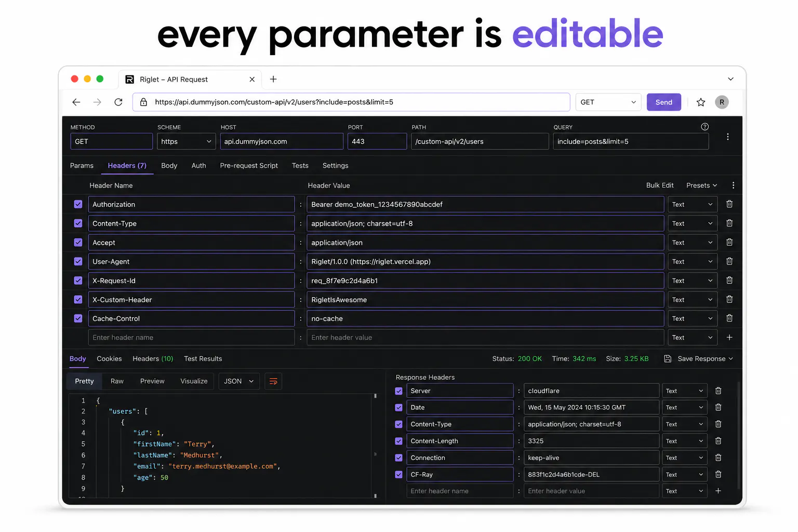The height and width of the screenshot is (532, 798).
Task: Open the Presets dropdown
Action: [x=701, y=185]
